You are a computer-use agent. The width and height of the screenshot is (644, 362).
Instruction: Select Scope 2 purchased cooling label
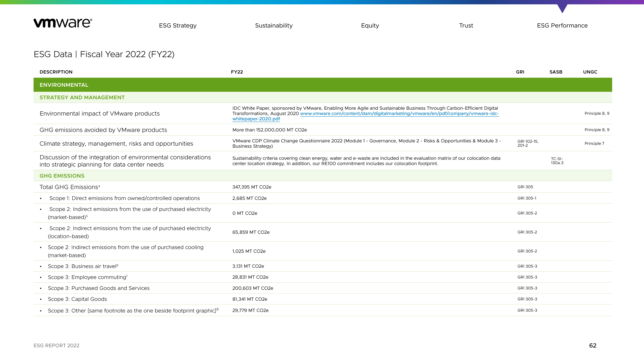[x=126, y=251]
